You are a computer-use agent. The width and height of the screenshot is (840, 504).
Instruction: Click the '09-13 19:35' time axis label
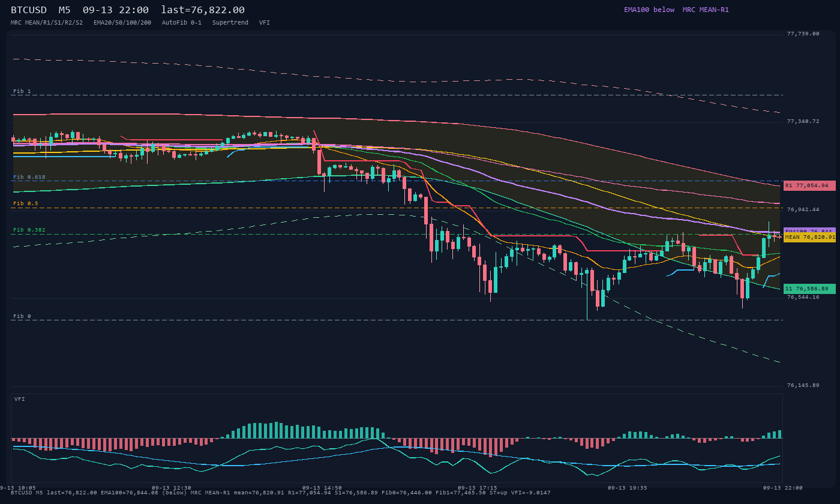pyautogui.click(x=628, y=488)
